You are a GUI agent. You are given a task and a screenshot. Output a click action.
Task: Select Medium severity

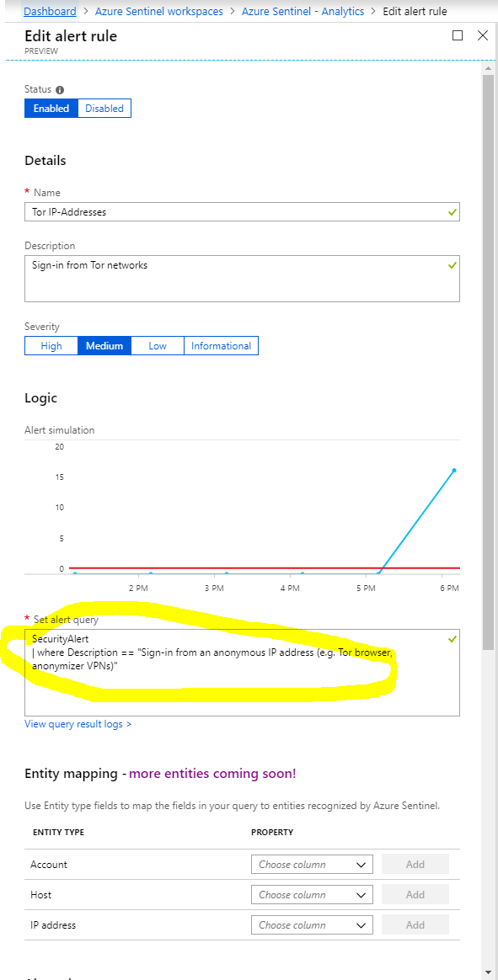click(104, 346)
